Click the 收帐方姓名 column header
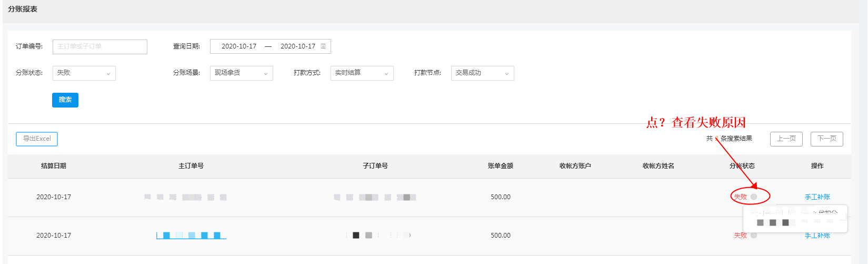Screen dimensions: 868x264 click(x=659, y=166)
